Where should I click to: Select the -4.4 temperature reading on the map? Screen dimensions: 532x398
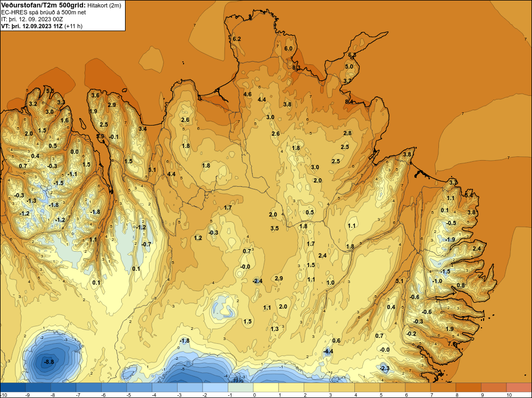pos(328,351)
